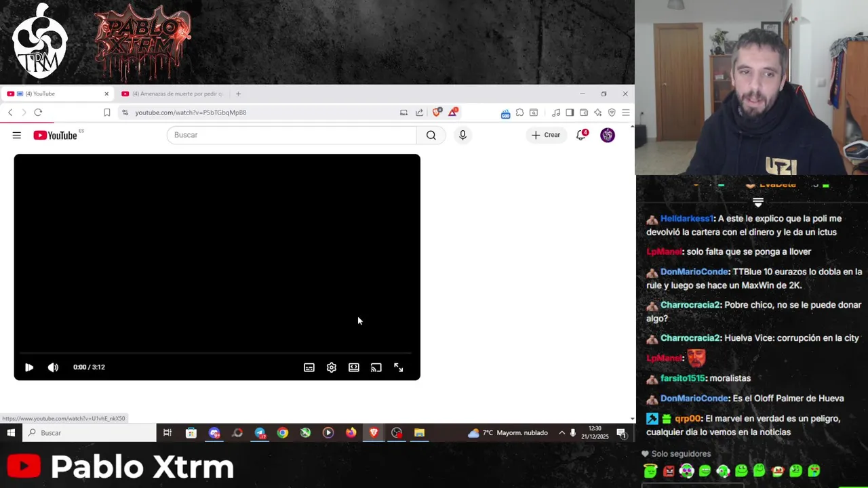868x488 pixels.
Task: Toggle video subtitles button
Action: [309, 367]
